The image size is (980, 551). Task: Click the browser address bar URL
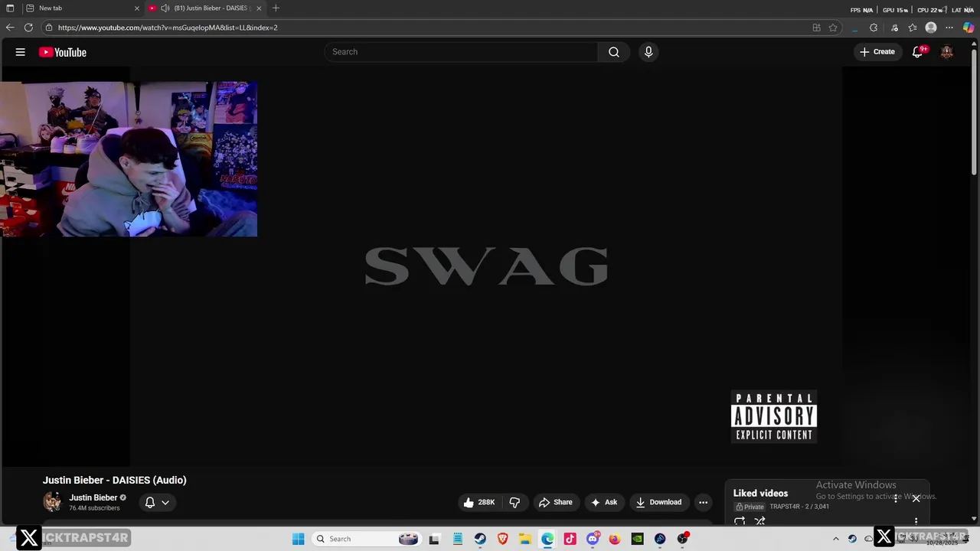168,28
